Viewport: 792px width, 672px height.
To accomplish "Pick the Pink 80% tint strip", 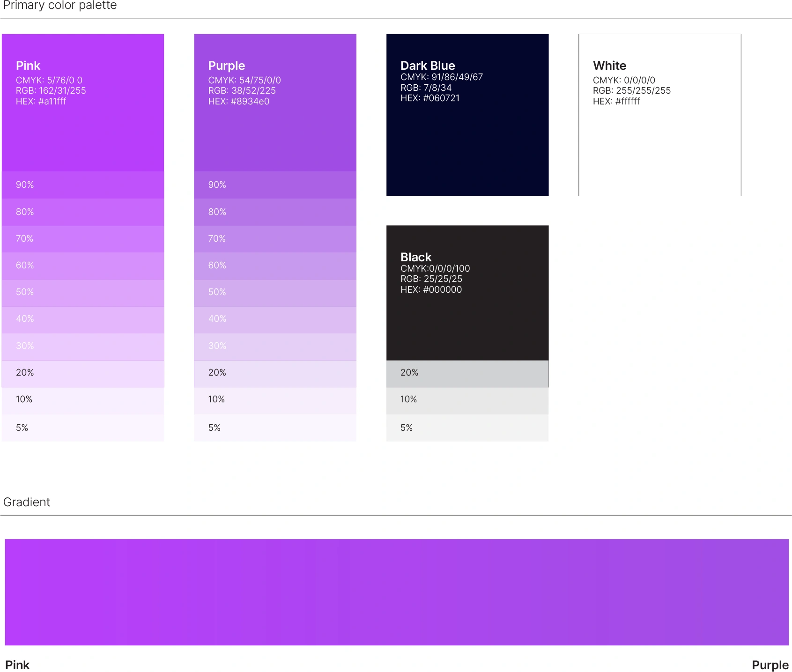I will pyautogui.click(x=83, y=212).
